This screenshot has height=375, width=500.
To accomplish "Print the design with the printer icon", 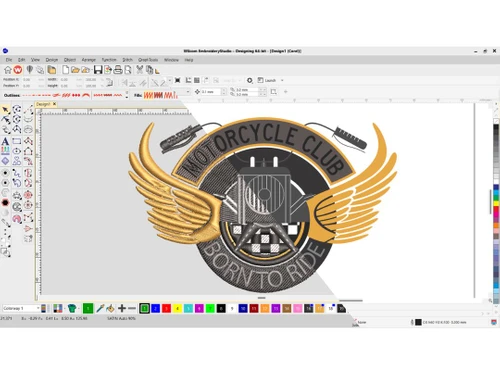I will coord(118,70).
